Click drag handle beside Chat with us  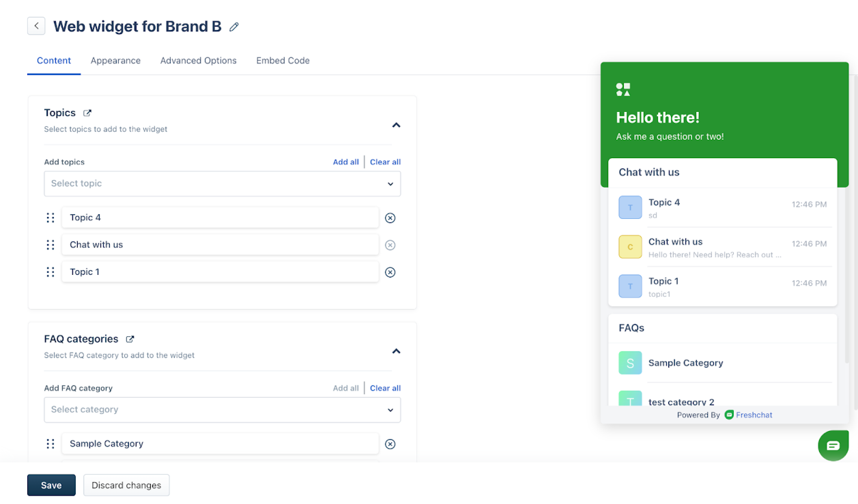[51, 245]
